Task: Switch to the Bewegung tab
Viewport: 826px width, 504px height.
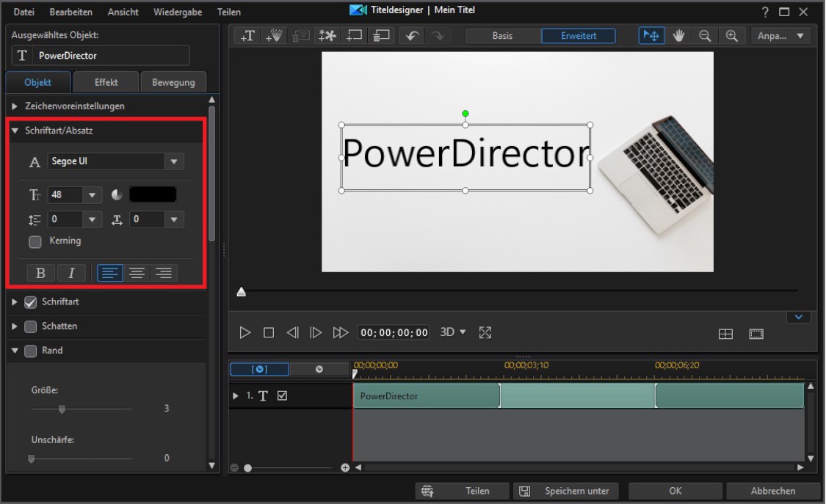Action: point(173,83)
